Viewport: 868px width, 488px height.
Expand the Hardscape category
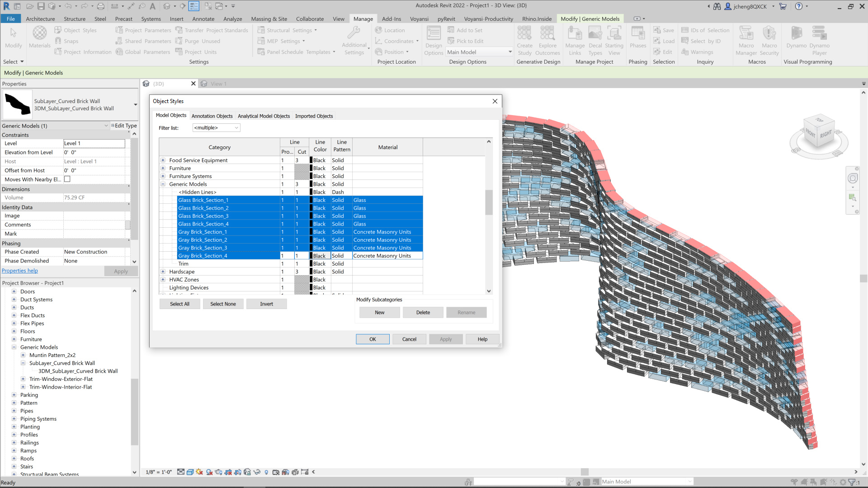[163, 272]
